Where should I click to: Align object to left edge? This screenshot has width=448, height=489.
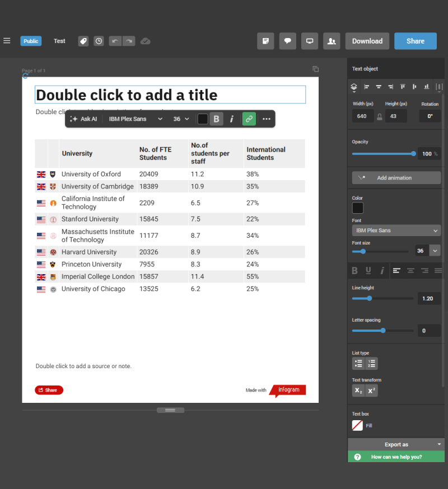point(366,87)
